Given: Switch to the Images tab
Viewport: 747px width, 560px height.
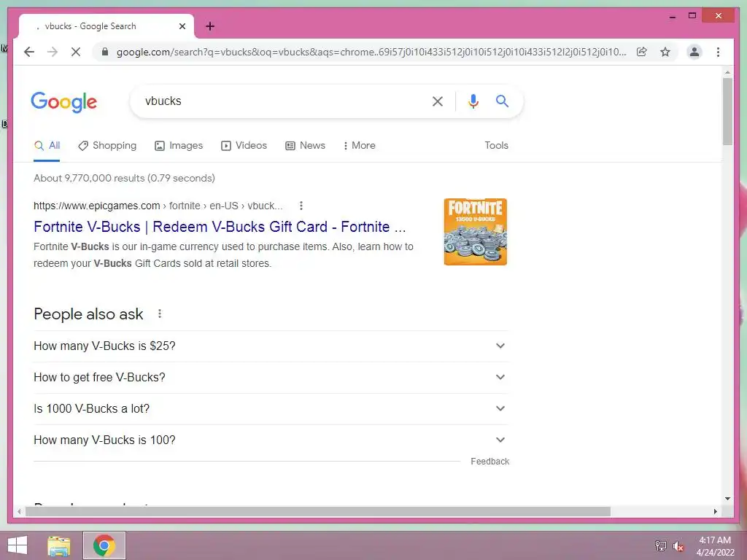Looking at the screenshot, I should [x=179, y=146].
